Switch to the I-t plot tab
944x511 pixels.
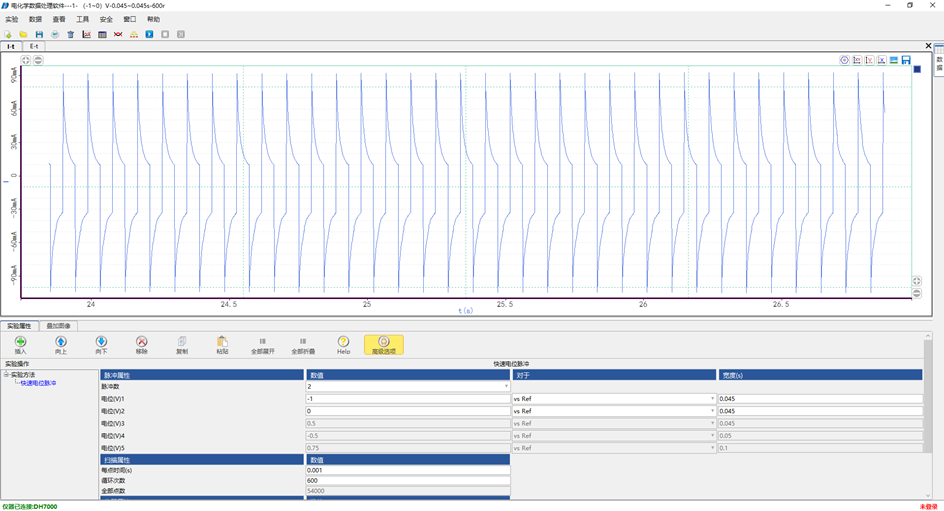11,46
